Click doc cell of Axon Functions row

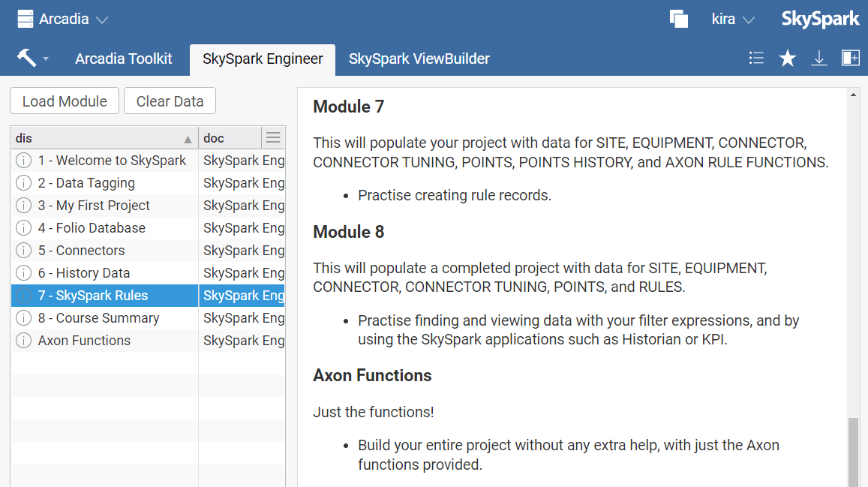coord(242,341)
